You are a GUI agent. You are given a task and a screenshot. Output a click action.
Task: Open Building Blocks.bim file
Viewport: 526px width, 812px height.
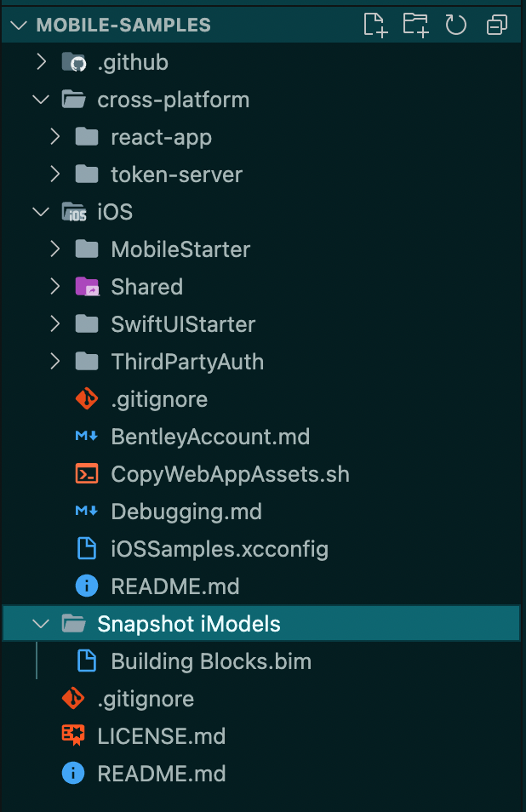[211, 661]
